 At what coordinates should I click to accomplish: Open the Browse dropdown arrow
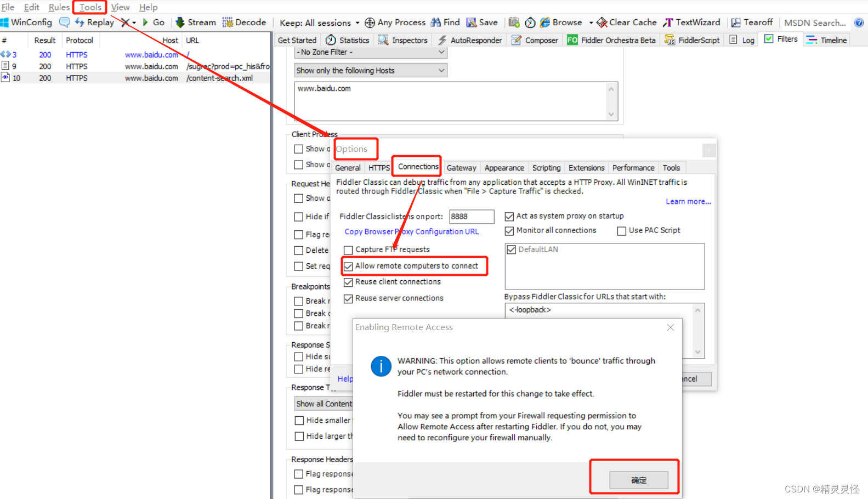[591, 22]
